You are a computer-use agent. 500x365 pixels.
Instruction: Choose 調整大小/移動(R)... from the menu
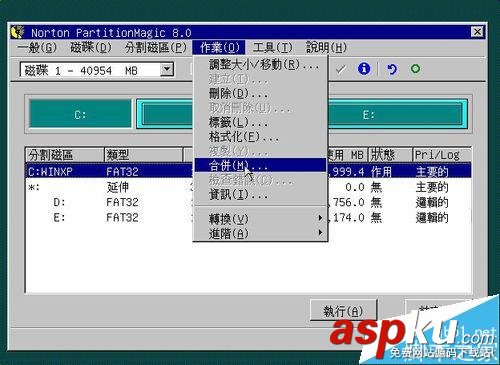[x=260, y=64]
